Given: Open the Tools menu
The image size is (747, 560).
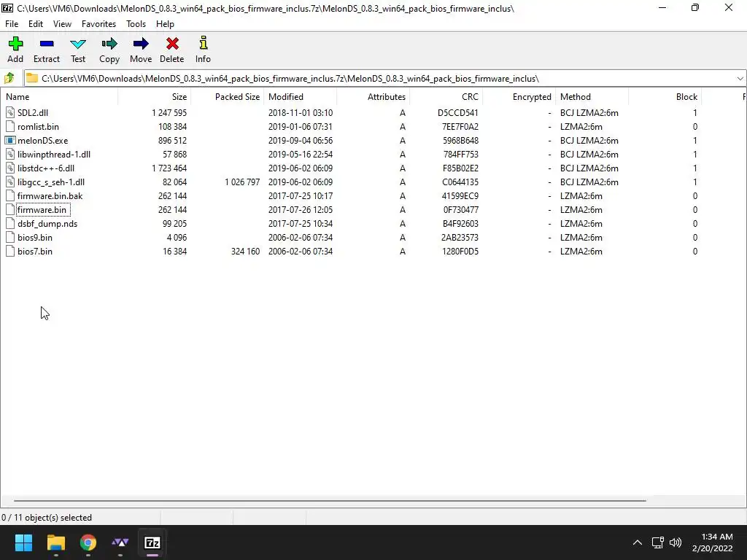Looking at the screenshot, I should pos(136,24).
